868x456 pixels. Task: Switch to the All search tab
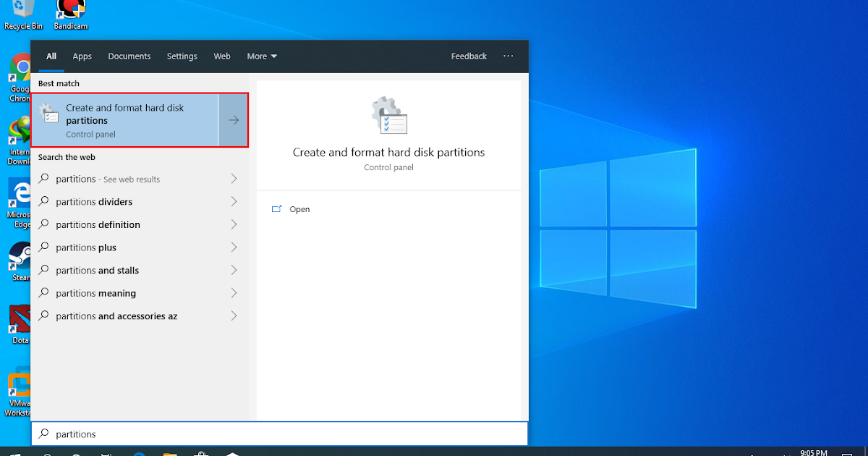point(51,56)
